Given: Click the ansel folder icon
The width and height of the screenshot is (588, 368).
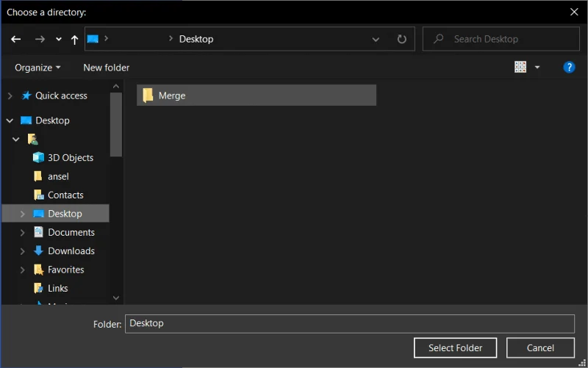Looking at the screenshot, I should 38,176.
